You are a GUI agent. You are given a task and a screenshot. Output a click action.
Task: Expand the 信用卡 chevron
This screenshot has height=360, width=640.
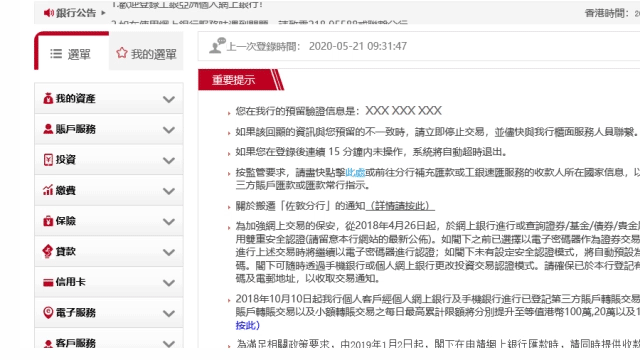point(169,283)
